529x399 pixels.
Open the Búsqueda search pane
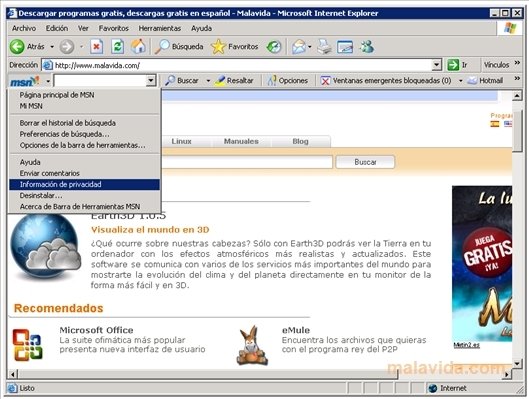click(x=179, y=47)
